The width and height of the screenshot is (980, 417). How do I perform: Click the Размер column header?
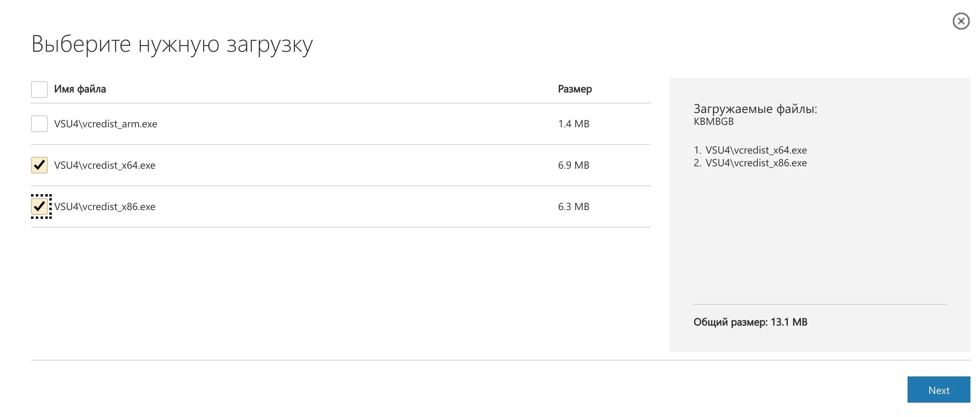click(574, 89)
